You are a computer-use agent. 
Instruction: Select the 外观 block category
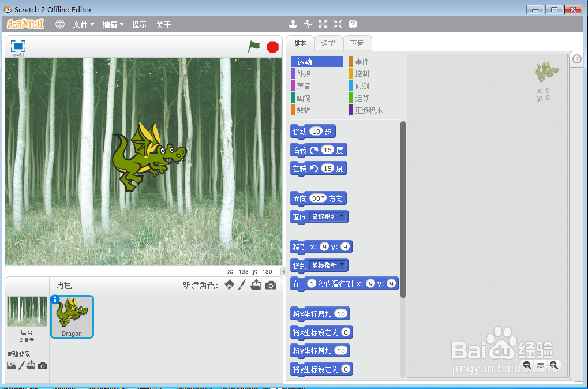coord(317,74)
